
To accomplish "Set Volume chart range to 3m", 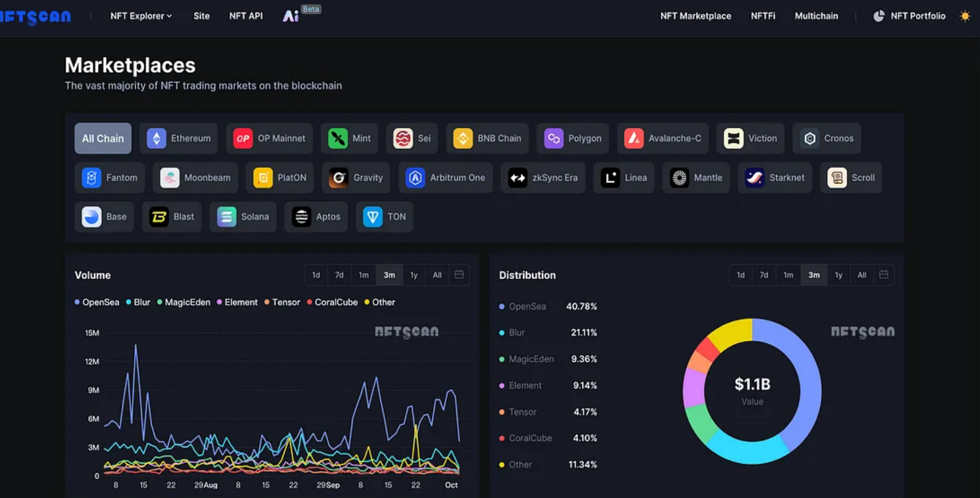I will coord(389,275).
